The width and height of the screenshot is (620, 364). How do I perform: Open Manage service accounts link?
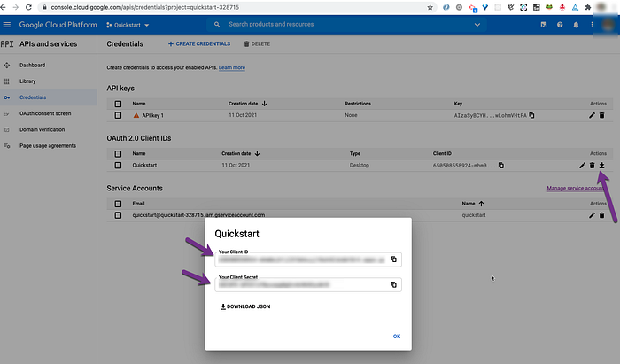point(576,188)
